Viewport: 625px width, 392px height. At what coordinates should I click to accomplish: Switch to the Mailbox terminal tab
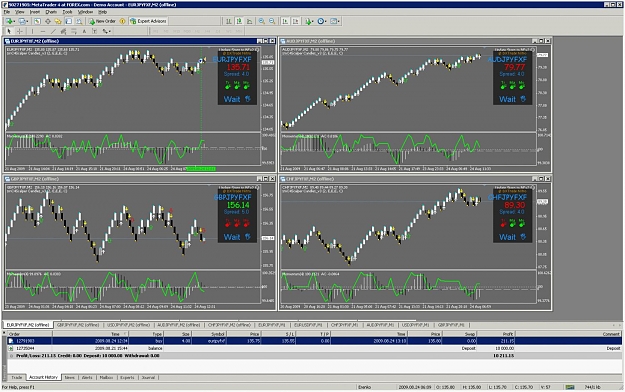(106, 377)
